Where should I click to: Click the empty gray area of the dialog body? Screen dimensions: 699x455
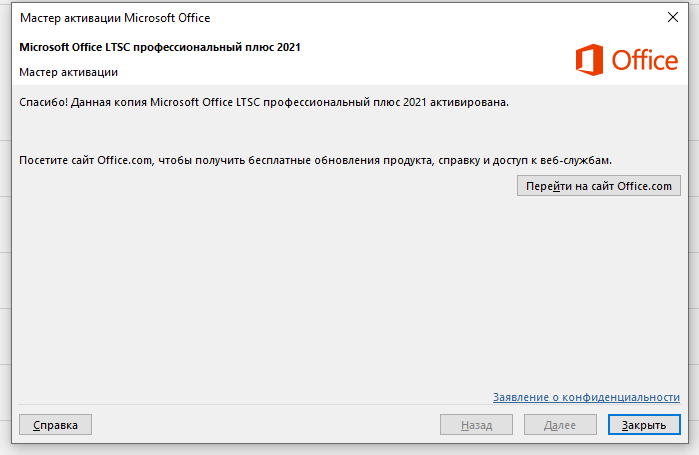click(x=300, y=290)
